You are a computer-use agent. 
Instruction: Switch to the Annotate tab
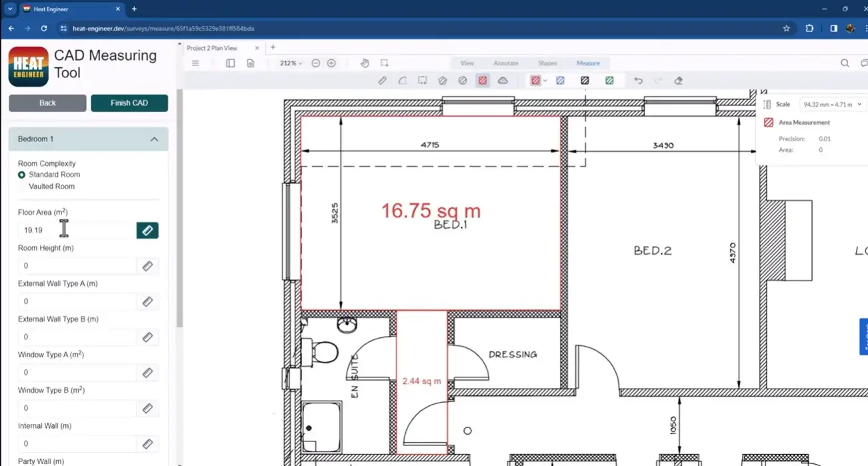(506, 63)
